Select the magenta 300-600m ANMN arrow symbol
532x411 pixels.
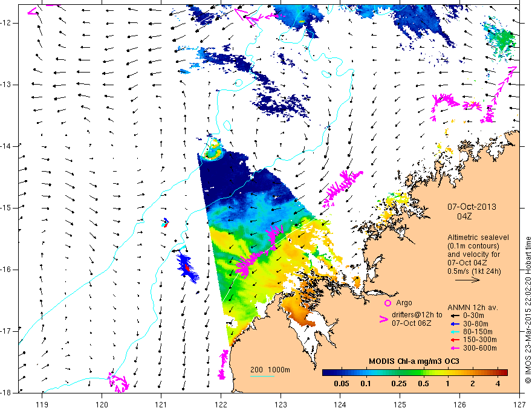tap(455, 348)
